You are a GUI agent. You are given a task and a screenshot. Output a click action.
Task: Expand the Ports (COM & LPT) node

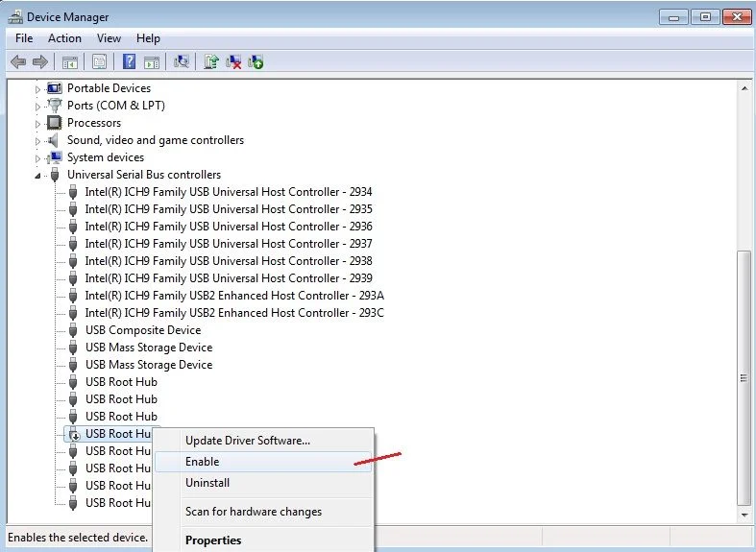[x=37, y=106]
